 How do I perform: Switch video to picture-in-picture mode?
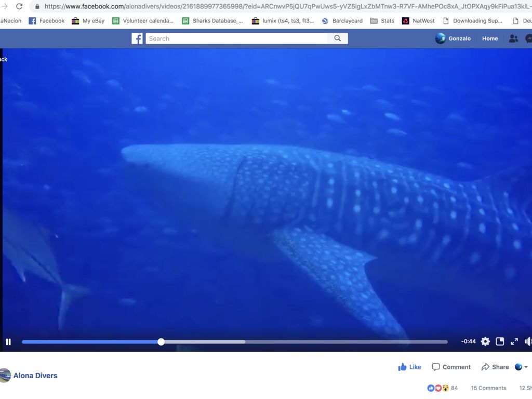500,341
